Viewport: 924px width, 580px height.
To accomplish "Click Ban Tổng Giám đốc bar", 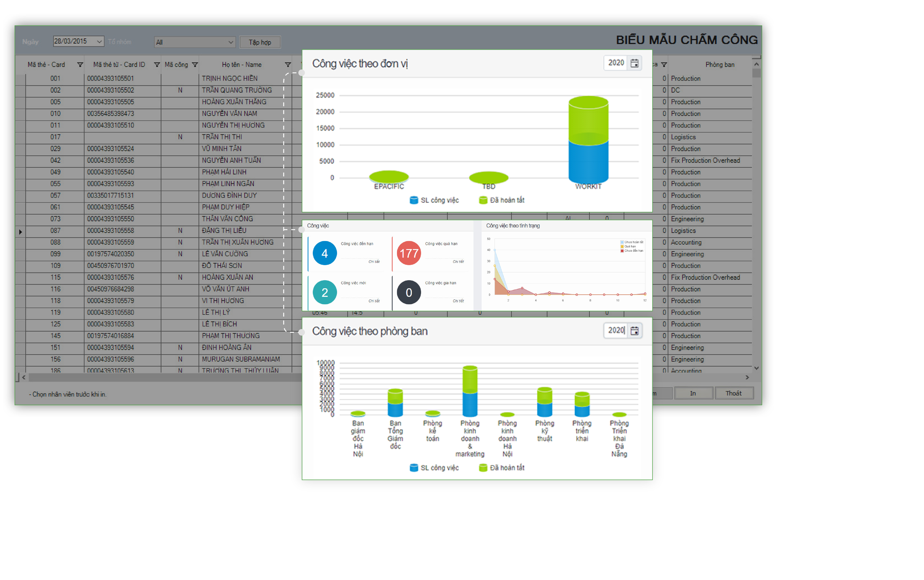I will (x=395, y=403).
